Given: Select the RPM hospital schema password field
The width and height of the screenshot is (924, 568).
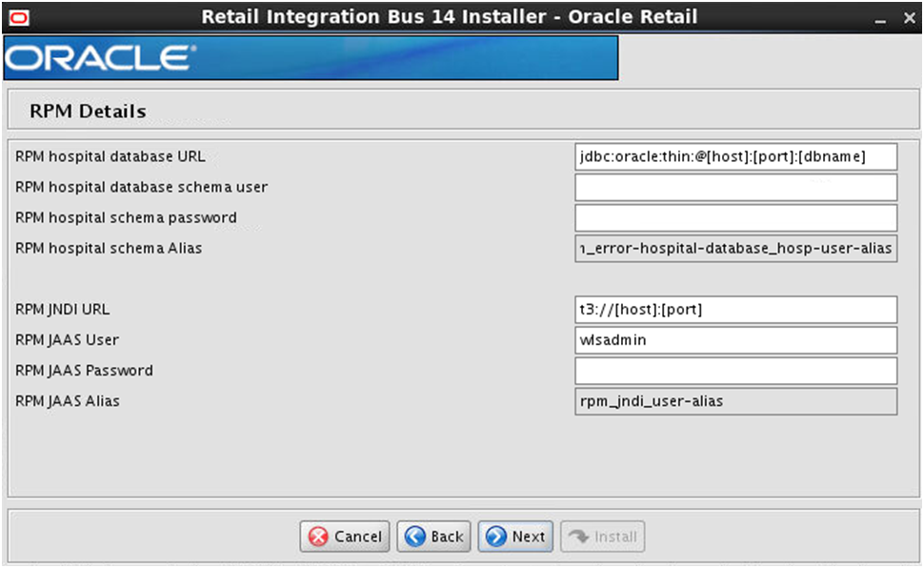Looking at the screenshot, I should (736, 217).
